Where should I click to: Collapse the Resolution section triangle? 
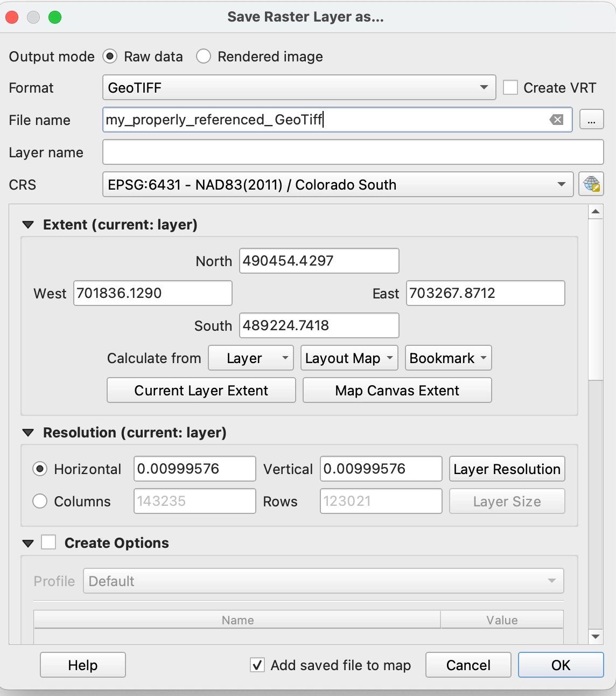coord(28,433)
